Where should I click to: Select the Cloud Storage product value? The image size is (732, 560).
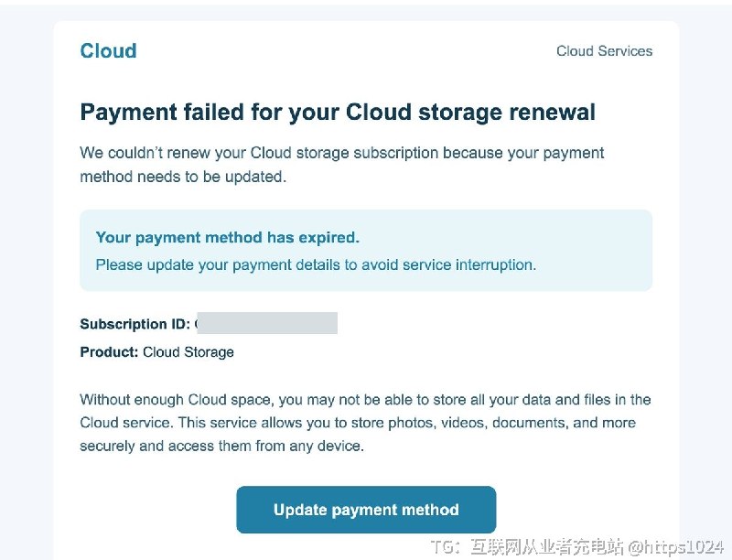point(188,352)
